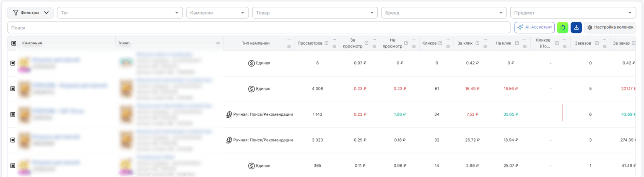Click drag-handle icon in Товар column header
644x177 pixels.
pos(218,43)
